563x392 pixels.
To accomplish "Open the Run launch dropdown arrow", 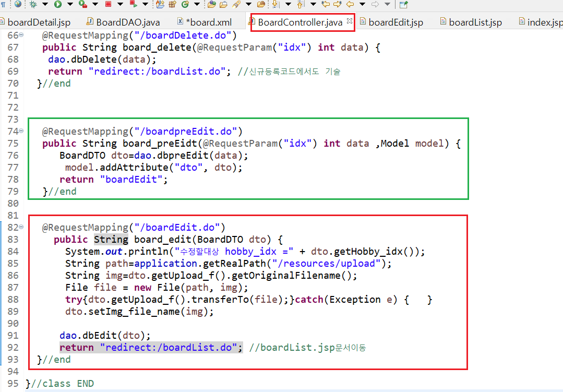I will pos(70,4).
